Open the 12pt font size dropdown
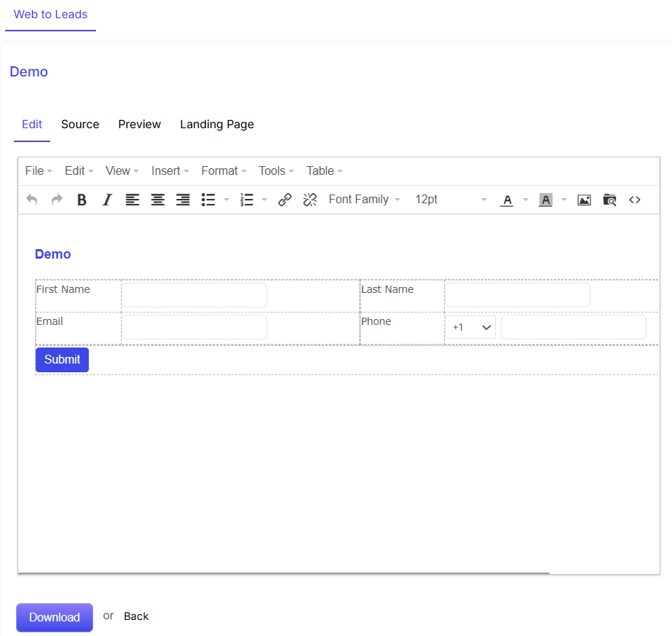 pyautogui.click(x=451, y=200)
